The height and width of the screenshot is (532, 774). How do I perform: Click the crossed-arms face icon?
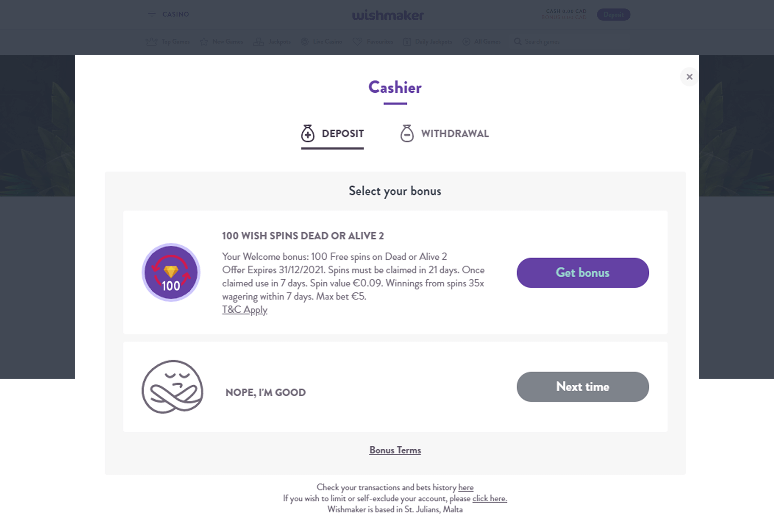[x=172, y=387]
